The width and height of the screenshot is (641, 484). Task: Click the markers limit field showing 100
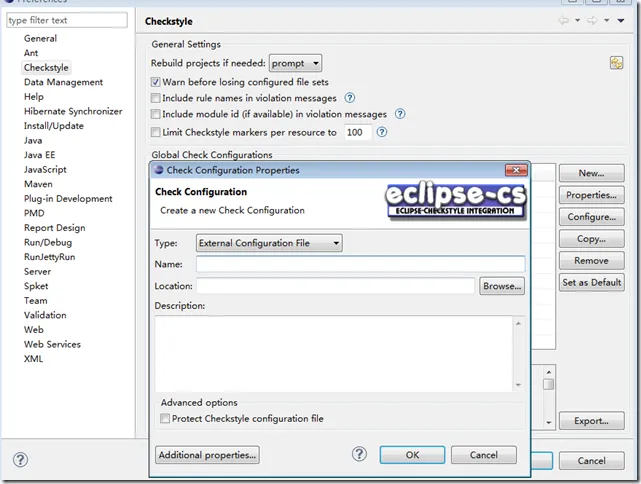(x=358, y=132)
